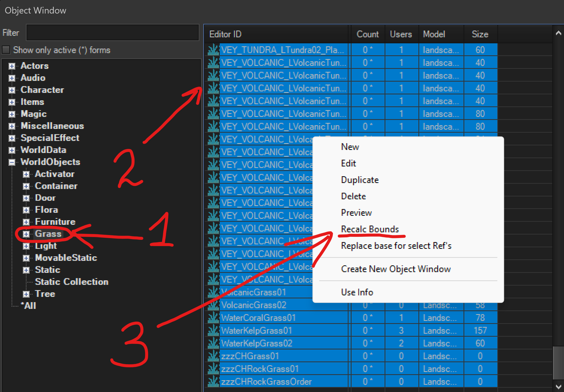Image resolution: width=564 pixels, height=392 pixels.
Task: Expand the Static tree node
Action: 26,270
